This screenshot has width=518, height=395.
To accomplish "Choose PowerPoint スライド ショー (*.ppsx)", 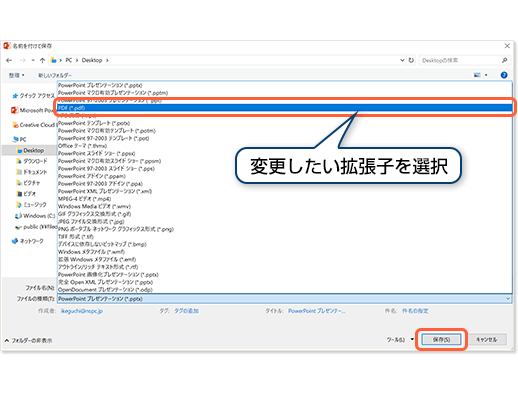I will point(285,154).
